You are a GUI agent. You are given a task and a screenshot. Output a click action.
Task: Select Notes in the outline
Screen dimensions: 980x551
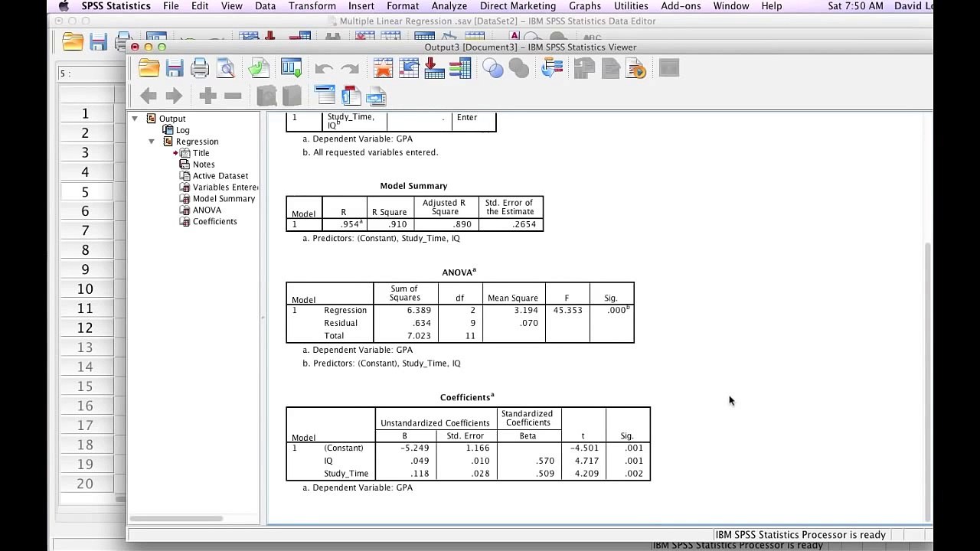click(x=204, y=165)
